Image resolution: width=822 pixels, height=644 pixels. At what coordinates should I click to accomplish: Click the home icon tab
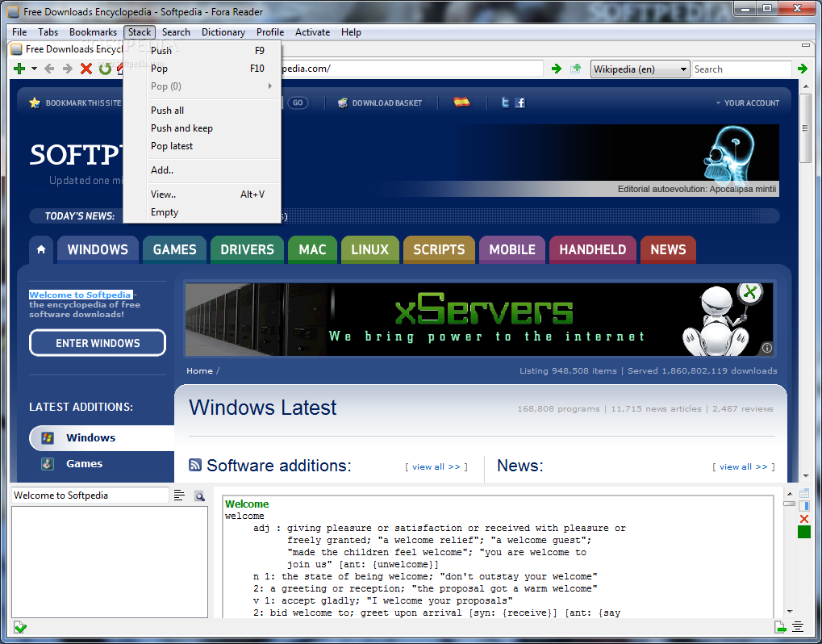click(41, 249)
